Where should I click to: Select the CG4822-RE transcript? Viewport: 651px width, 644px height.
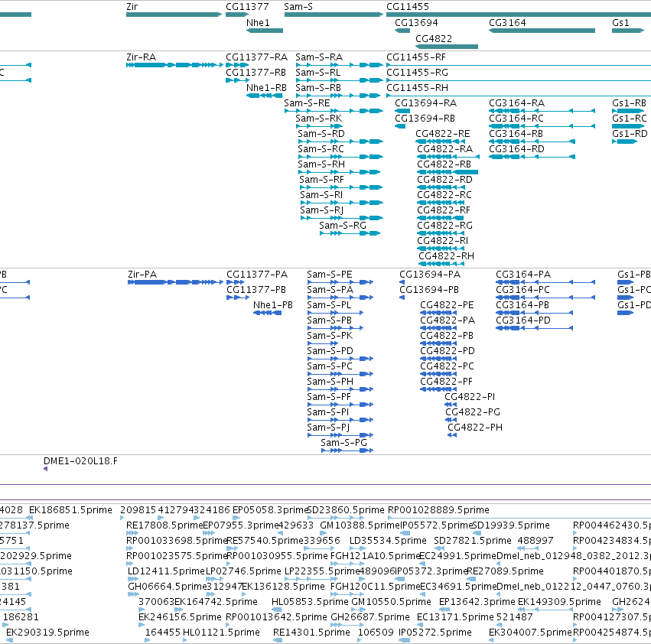point(440,141)
